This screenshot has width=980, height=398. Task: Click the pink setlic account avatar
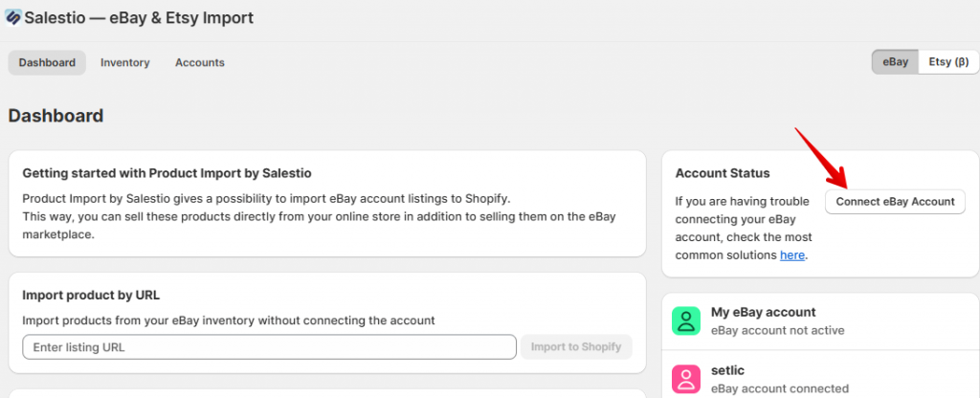[687, 379]
